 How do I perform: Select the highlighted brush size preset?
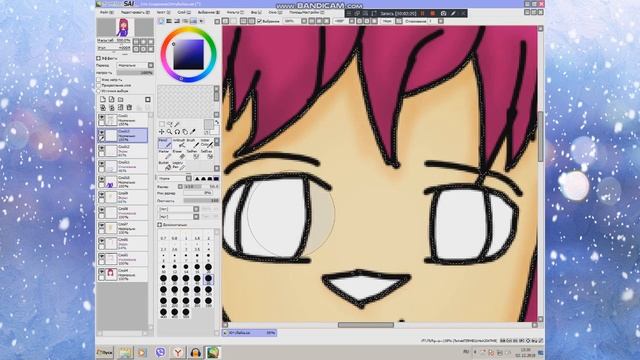tap(208, 279)
